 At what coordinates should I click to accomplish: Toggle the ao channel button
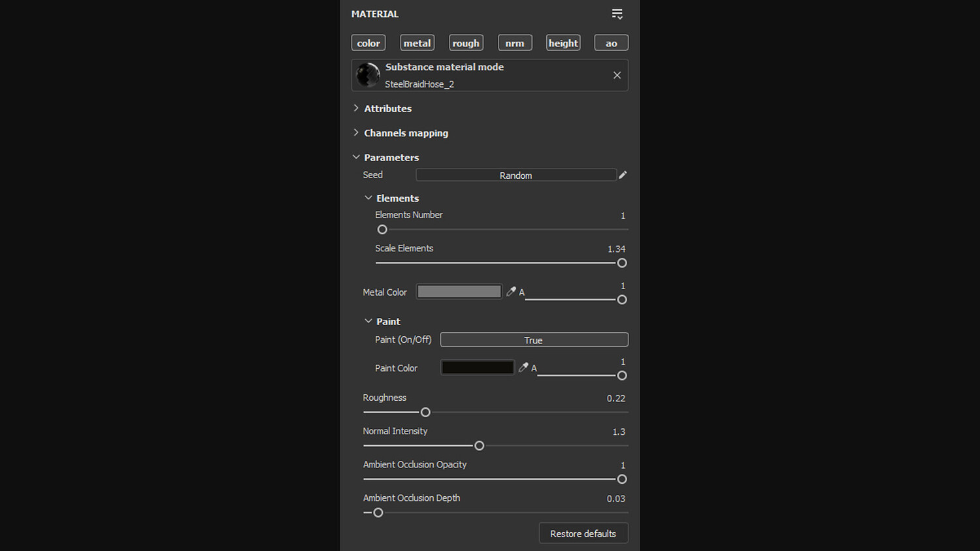611,43
